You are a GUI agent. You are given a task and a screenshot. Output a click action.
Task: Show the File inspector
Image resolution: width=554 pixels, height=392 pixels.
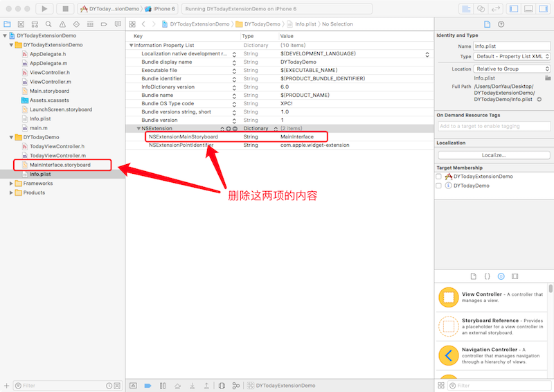click(488, 24)
